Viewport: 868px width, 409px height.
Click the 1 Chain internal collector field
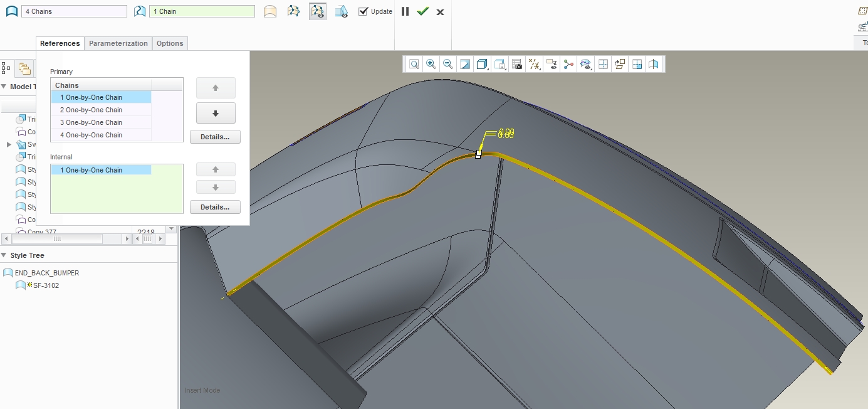pyautogui.click(x=202, y=11)
